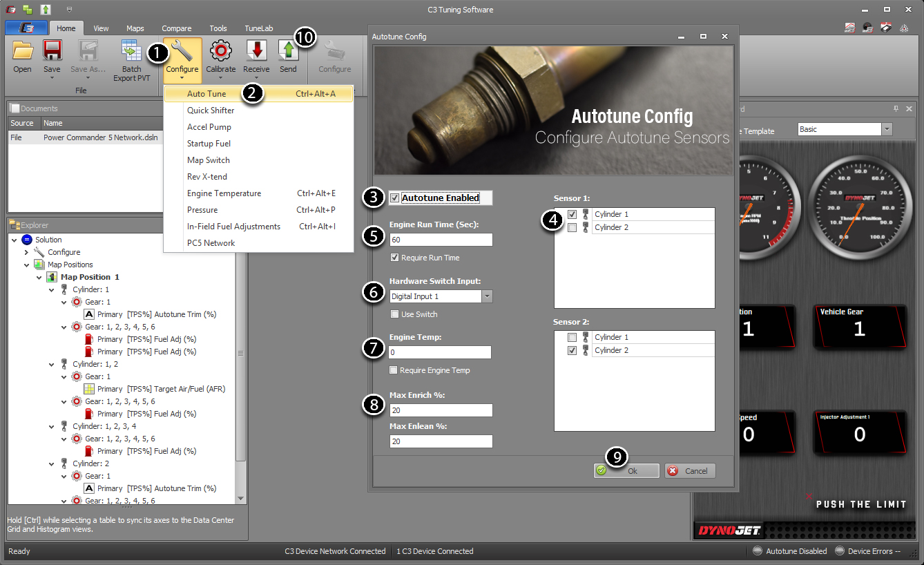Click 'C3 Device Network Connected' status text

coord(335,551)
